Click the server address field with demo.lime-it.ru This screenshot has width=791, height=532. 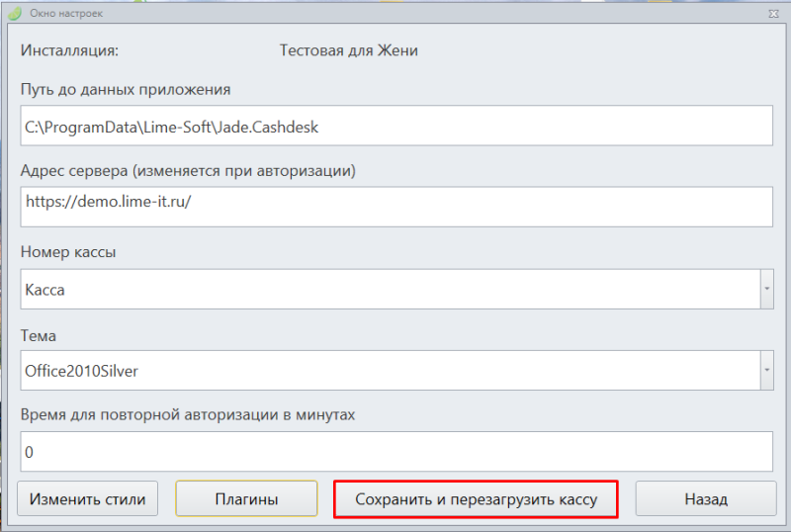click(x=396, y=207)
